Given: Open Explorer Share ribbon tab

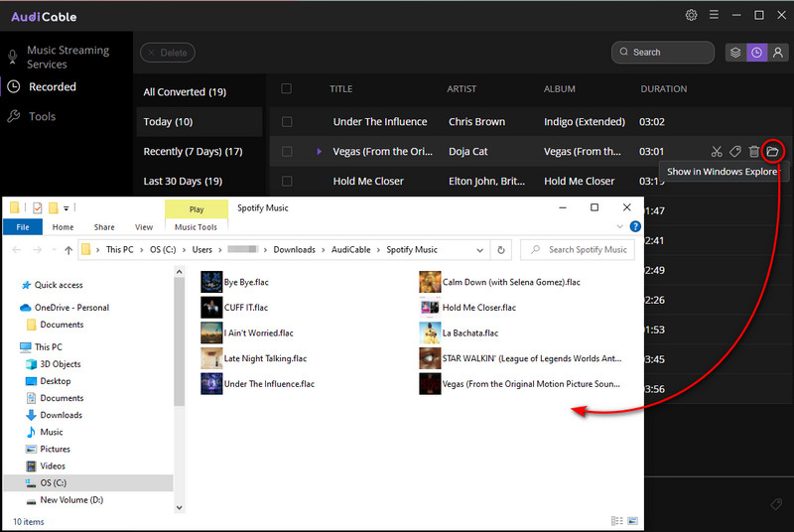Looking at the screenshot, I should [104, 227].
